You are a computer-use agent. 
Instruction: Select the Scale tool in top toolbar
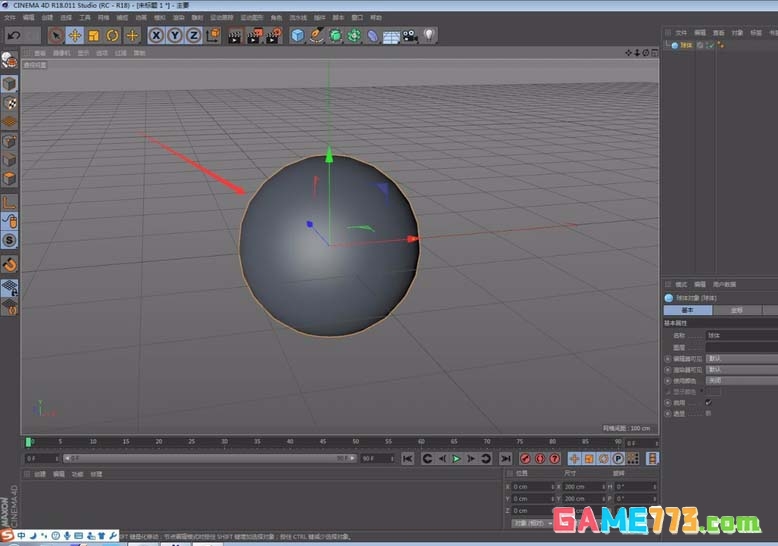94,35
